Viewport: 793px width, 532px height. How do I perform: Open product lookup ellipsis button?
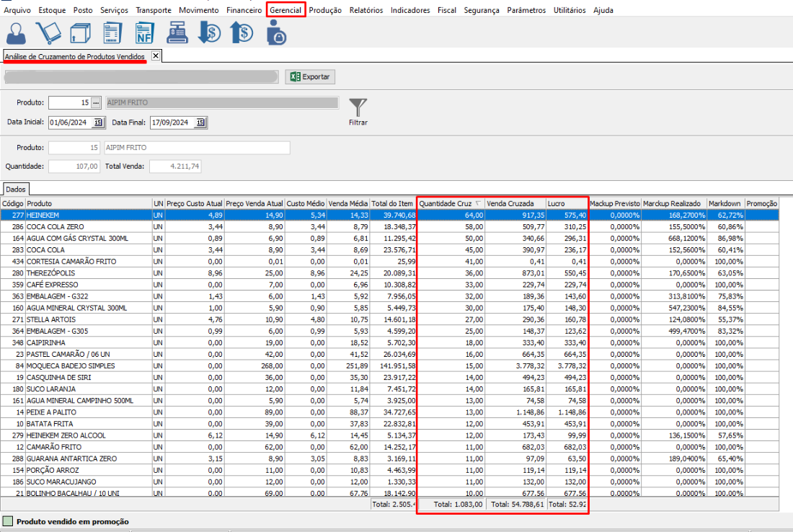96,103
